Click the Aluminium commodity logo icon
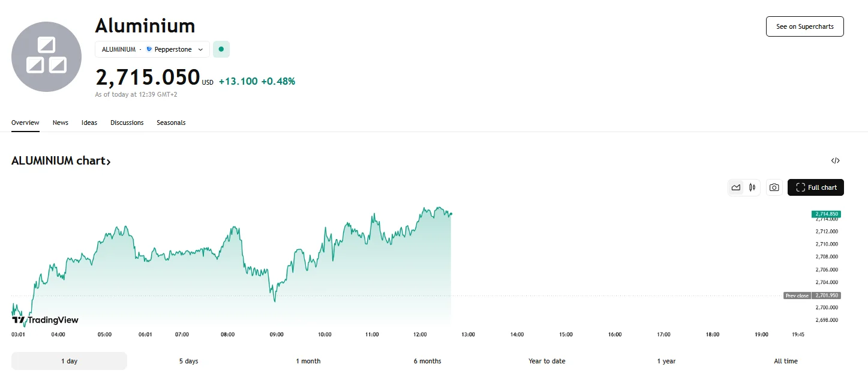Viewport: 868px width, 385px height. point(46,56)
